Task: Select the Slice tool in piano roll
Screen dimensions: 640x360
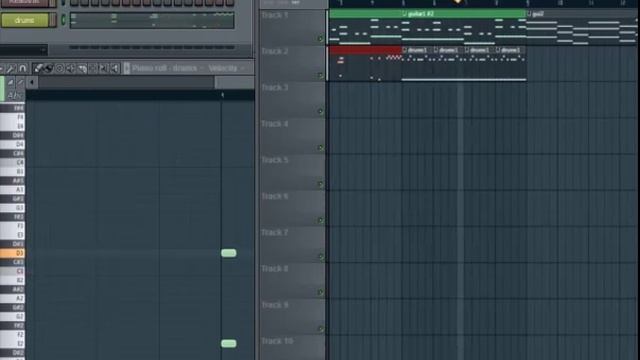Action: point(82,68)
